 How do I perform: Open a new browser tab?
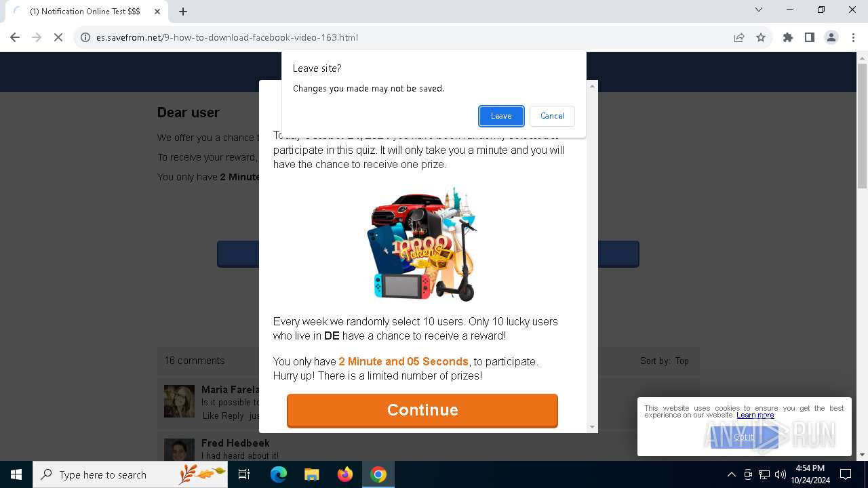tap(183, 12)
